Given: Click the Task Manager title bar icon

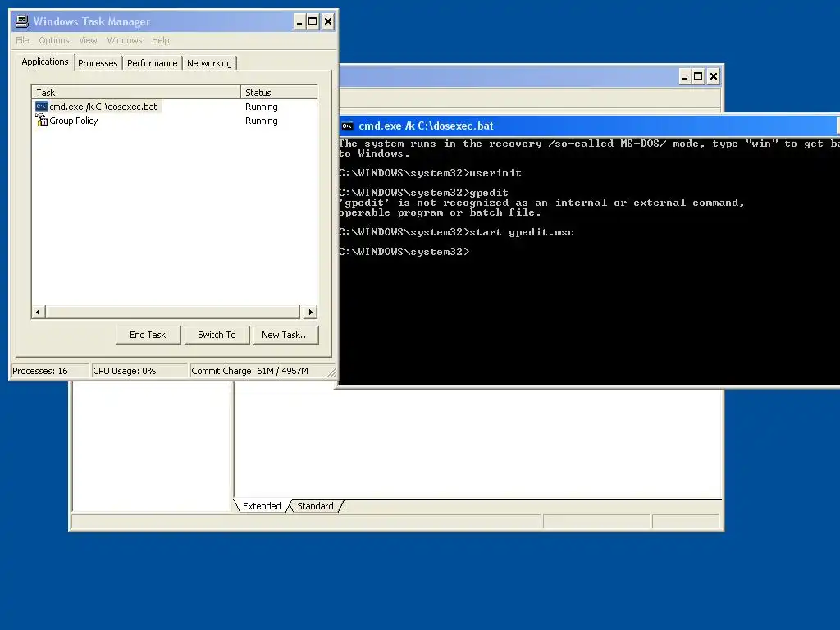Looking at the screenshot, I should 22,21.
